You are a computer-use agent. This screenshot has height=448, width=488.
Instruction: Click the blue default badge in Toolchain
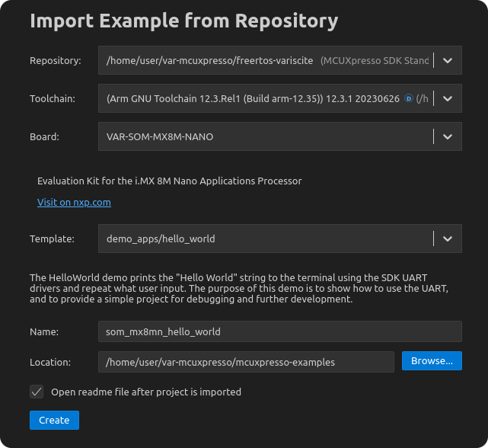pos(408,98)
